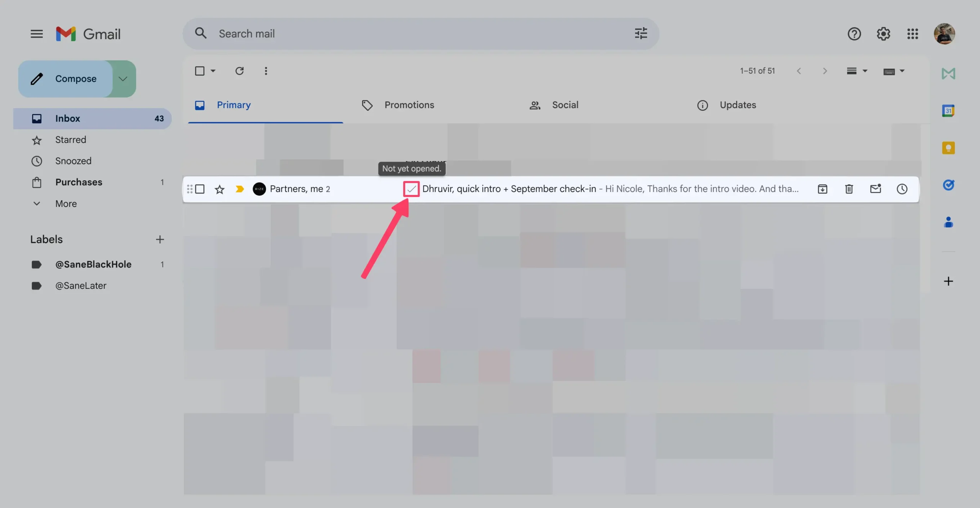
Task: Archive the Partners email
Action: (x=822, y=189)
